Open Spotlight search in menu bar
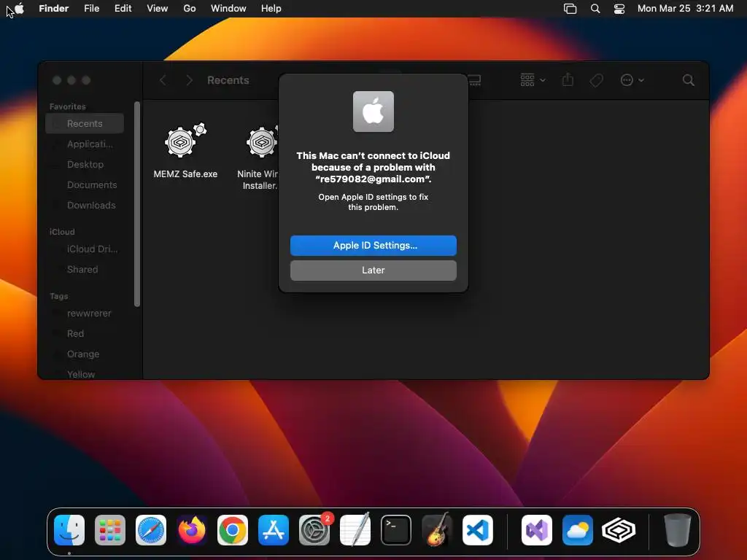Viewport: 747px width, 560px height. pyautogui.click(x=595, y=8)
